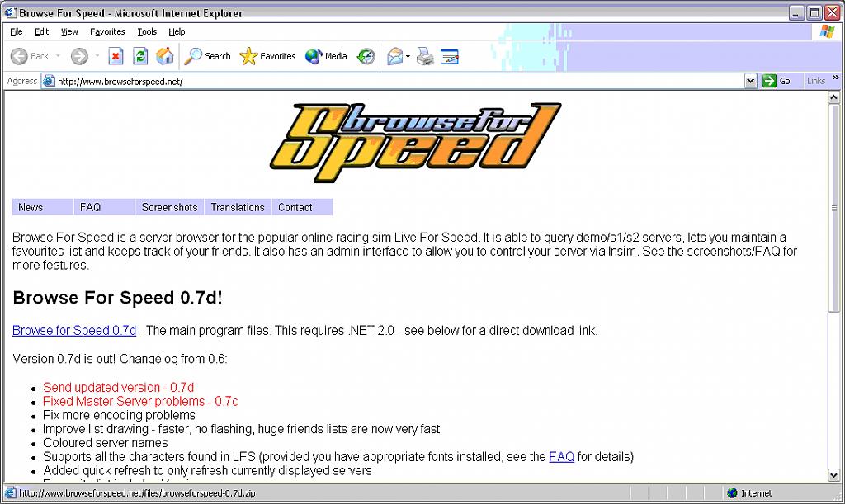Open the File menu
This screenshot has width=845, height=504.
point(17,32)
